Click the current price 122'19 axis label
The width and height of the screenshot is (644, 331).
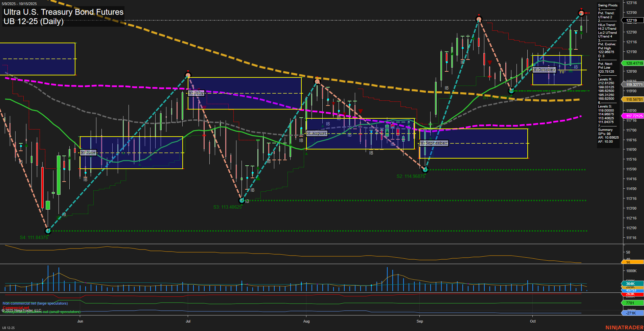(x=631, y=20)
